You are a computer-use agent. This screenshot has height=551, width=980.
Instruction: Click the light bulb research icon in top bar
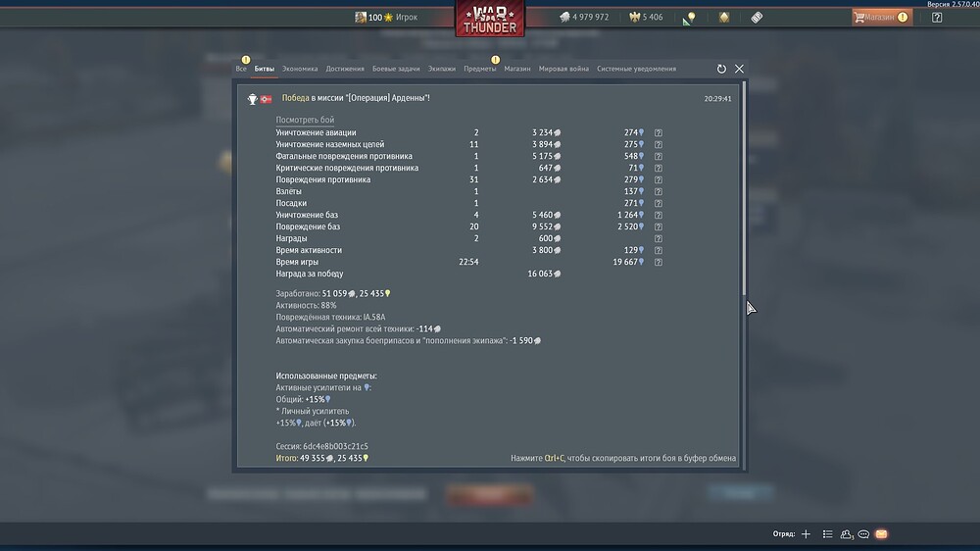(x=689, y=18)
